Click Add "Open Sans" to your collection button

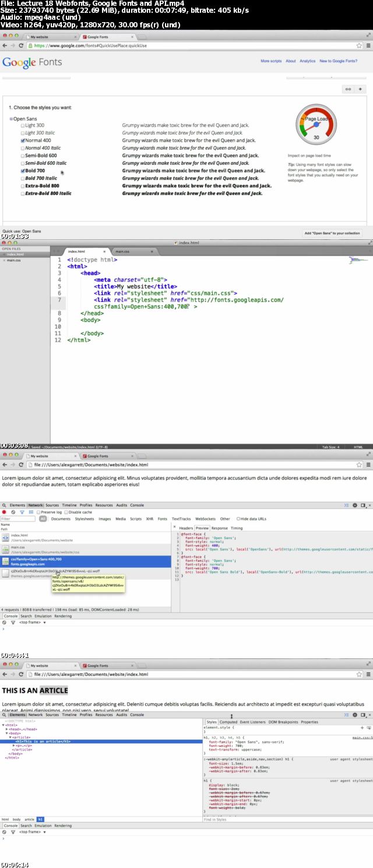point(332,233)
